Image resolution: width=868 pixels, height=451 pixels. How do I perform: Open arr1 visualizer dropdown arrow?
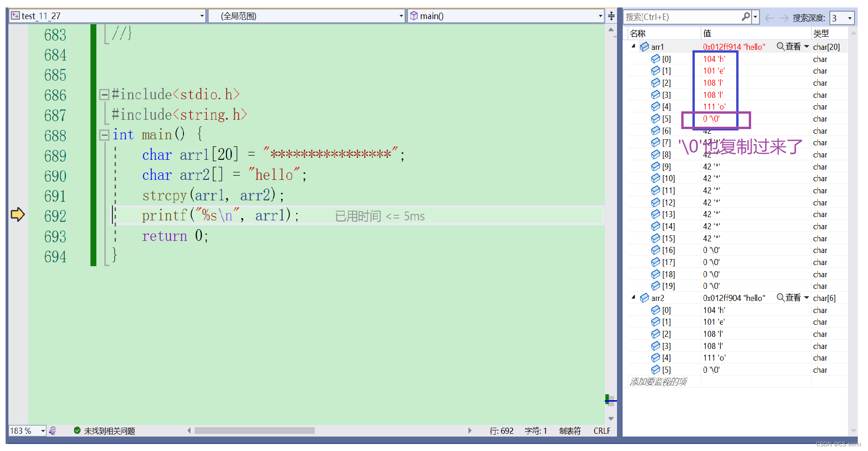[806, 46]
